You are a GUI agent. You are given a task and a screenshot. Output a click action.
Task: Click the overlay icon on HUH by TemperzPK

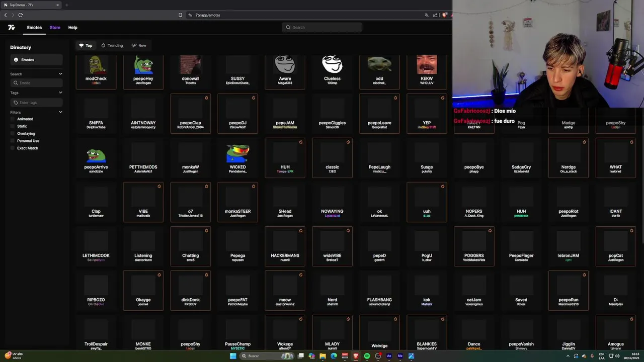coord(301,142)
